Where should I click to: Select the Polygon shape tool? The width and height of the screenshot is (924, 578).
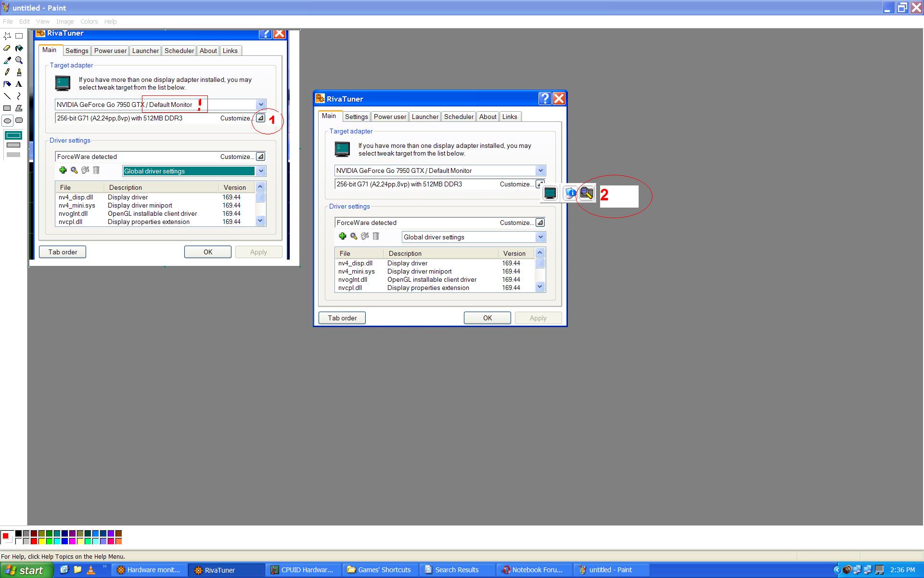(19, 108)
